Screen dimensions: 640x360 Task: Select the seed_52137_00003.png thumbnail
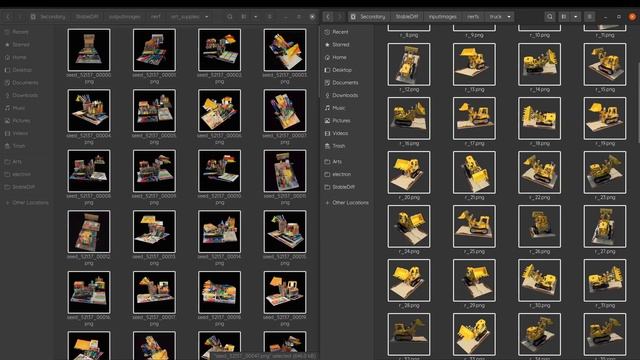tap(284, 50)
